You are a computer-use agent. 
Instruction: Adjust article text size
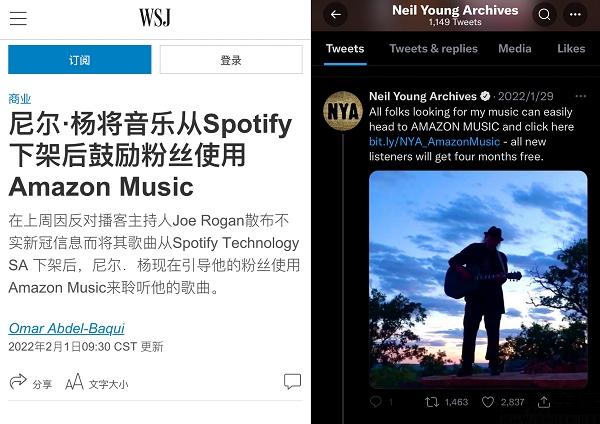[96, 382]
